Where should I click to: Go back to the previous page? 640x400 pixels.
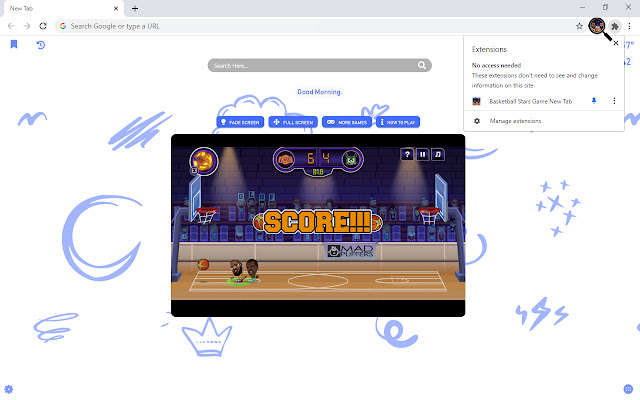[x=11, y=26]
